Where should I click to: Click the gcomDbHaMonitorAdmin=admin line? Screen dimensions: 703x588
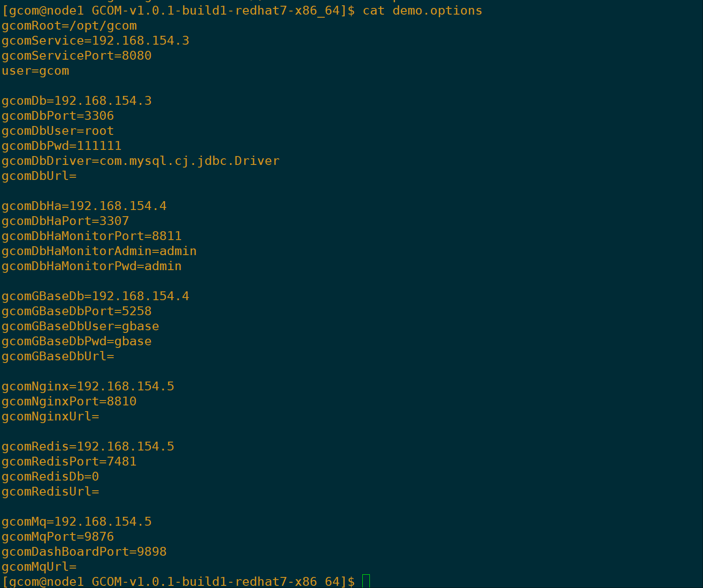(x=99, y=251)
